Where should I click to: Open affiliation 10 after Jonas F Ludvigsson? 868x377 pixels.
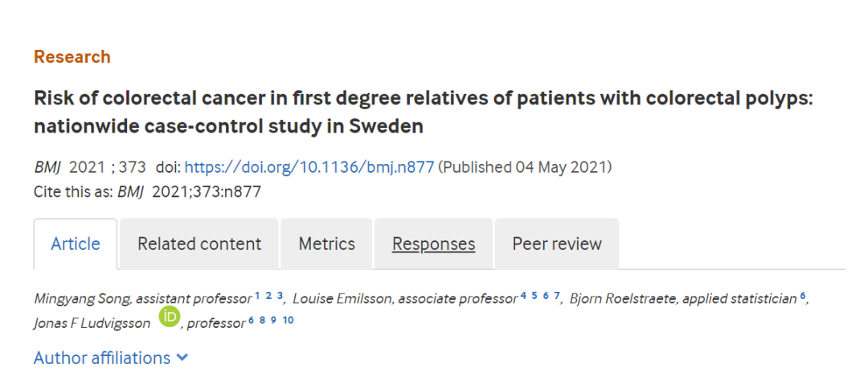tap(288, 320)
